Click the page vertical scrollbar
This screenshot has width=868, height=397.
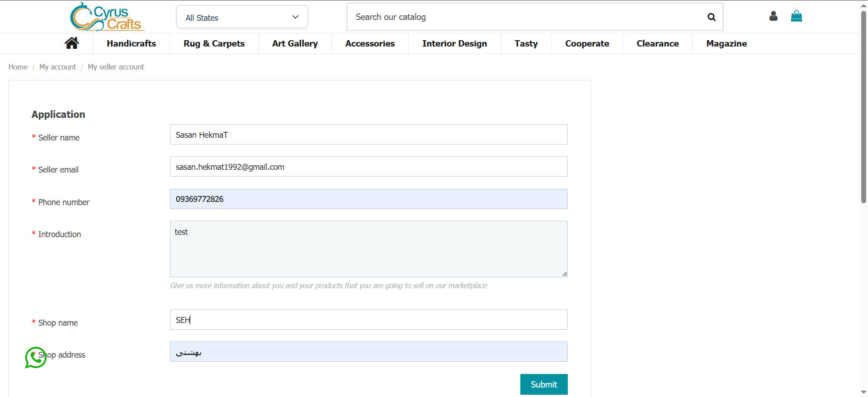point(863,108)
